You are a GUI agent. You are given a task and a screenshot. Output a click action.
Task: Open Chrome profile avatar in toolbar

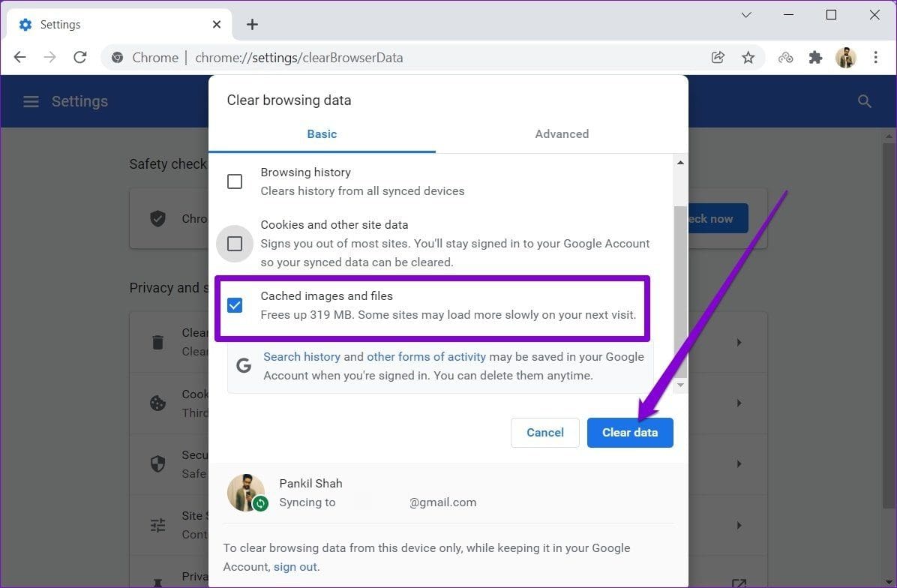[845, 57]
